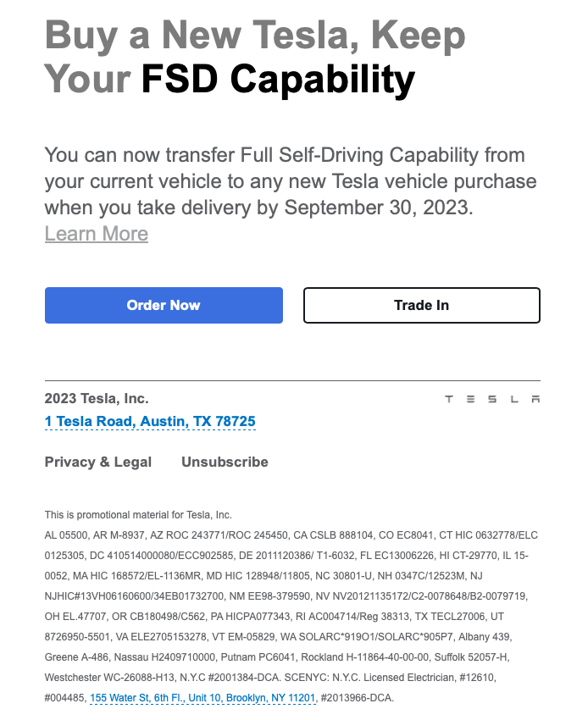Click Unsubscribe to opt out
Viewport: 588px width, 720px height.
click(x=225, y=462)
